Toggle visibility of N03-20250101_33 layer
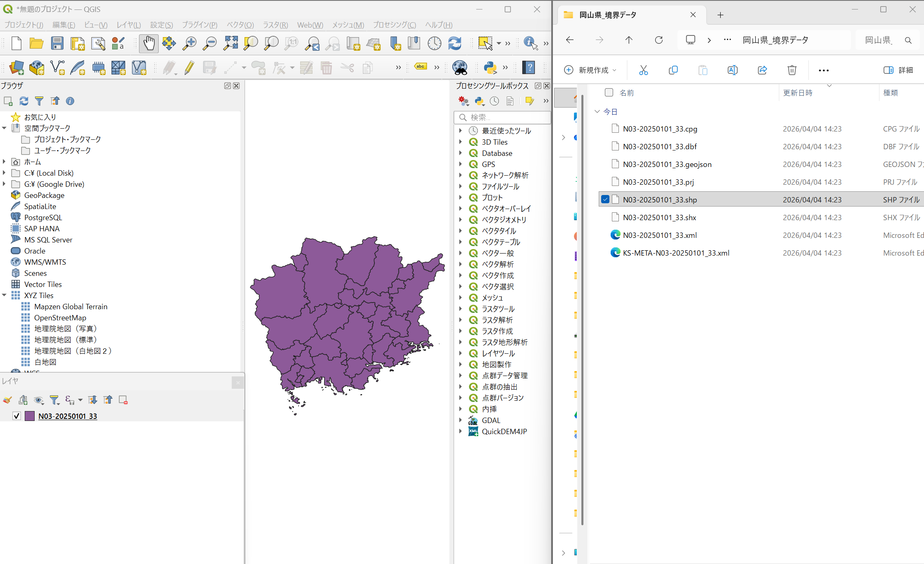Screen dimensions: 924x564 [17, 416]
